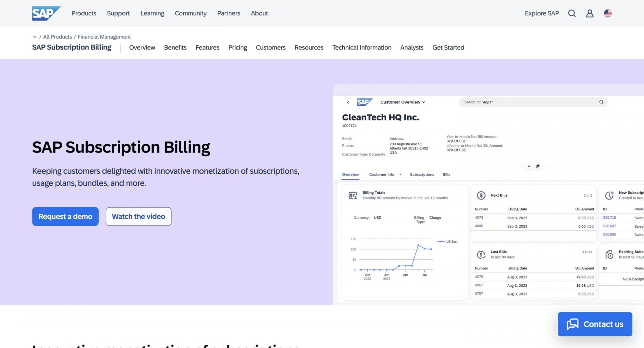This screenshot has height=348, width=644.
Task: Click the 79.80 USD bill amount
Action: click(585, 277)
